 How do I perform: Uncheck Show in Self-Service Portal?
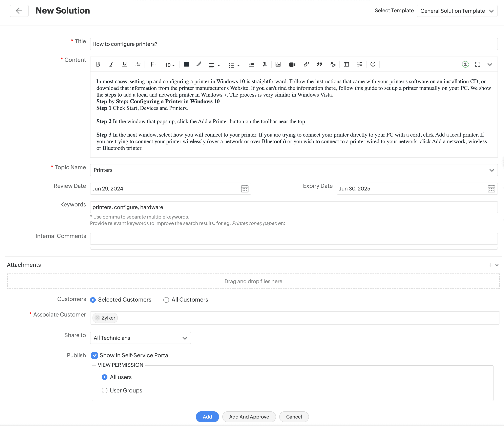(95, 355)
